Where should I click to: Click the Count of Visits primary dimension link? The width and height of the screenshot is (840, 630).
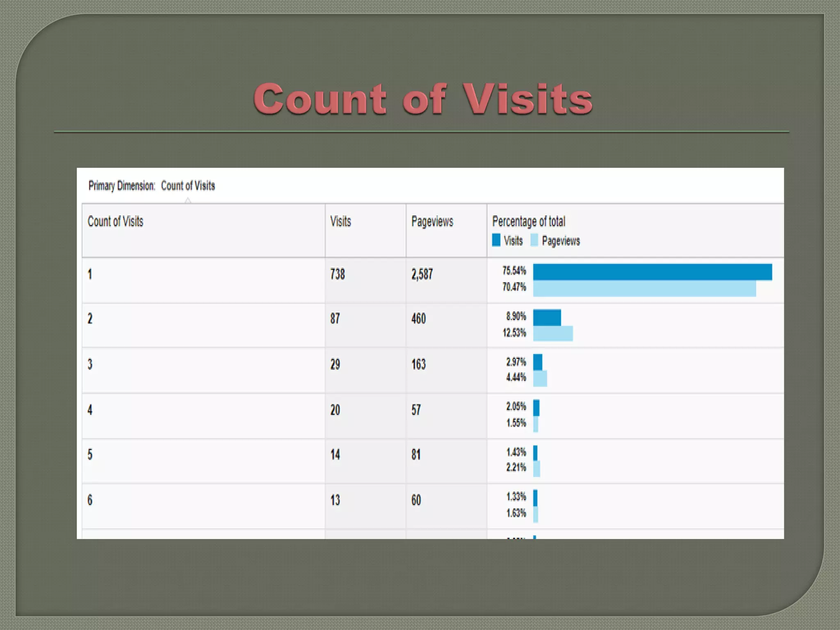point(188,186)
